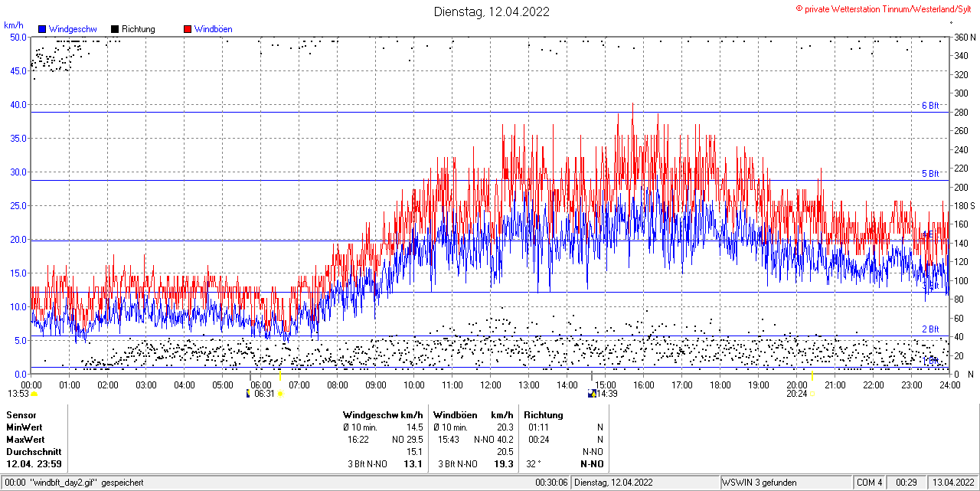980x491 pixels.
Task: Click the 360 N direction axis label
Action: 965,37
